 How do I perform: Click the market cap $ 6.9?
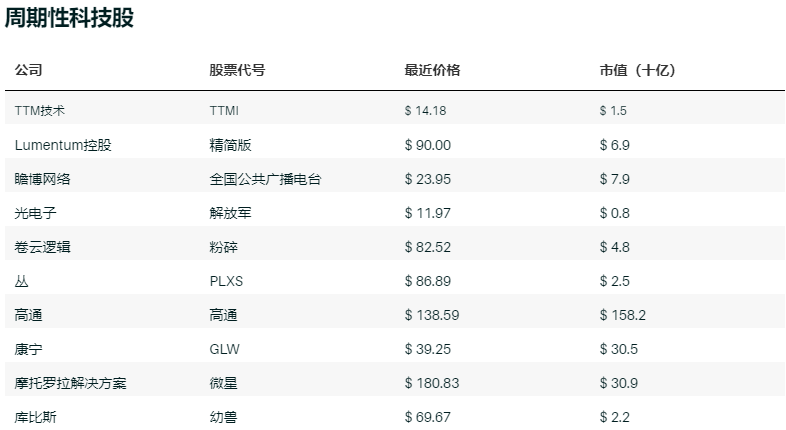615,145
